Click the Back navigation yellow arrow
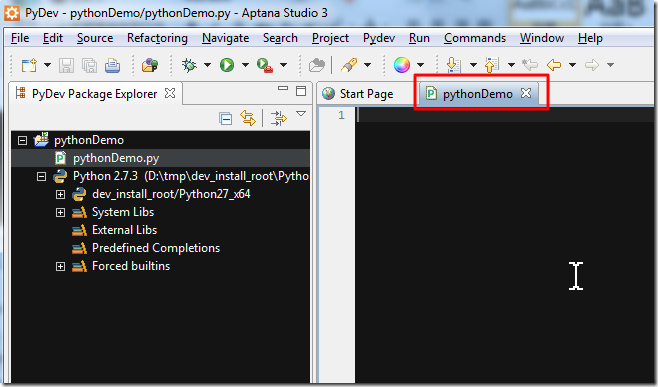This screenshot has width=658, height=387. (554, 65)
